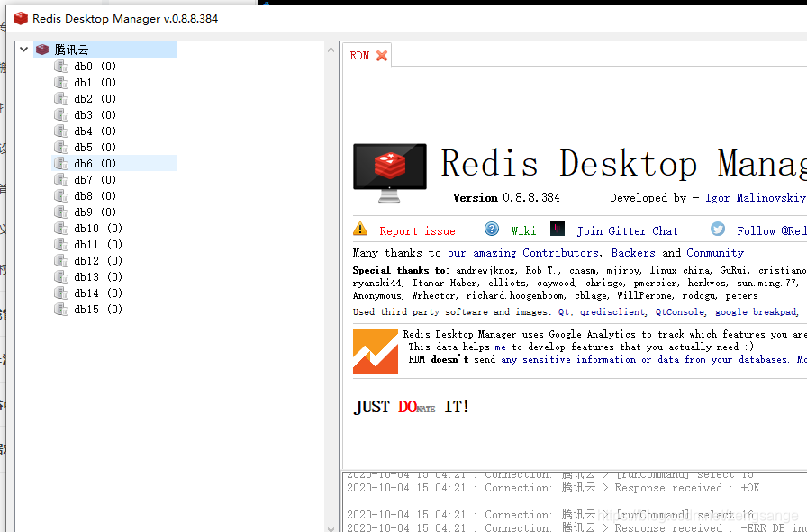Select the db6 database entry
807x532 pixels.
(85, 163)
